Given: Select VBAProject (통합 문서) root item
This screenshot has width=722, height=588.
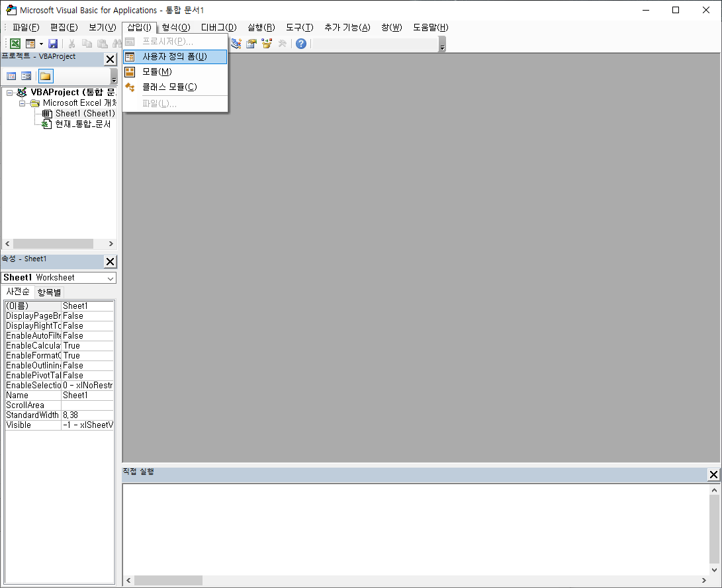Looking at the screenshot, I should click(73, 93).
